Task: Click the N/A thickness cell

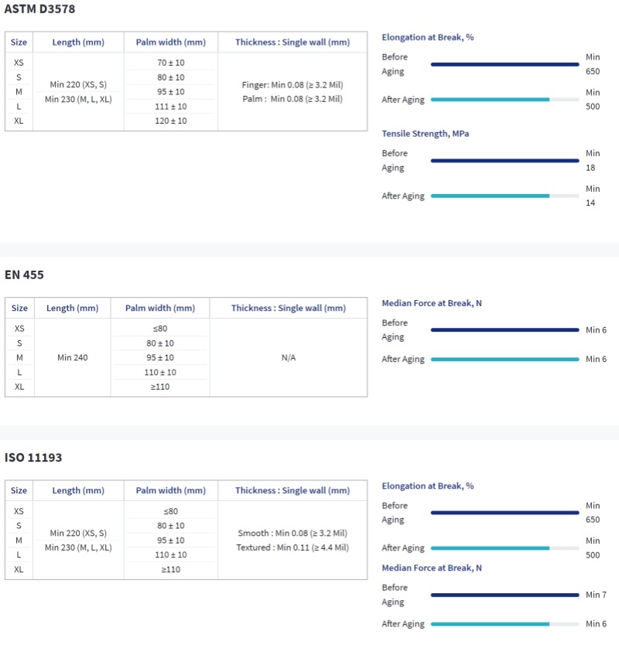Action: coord(289,358)
